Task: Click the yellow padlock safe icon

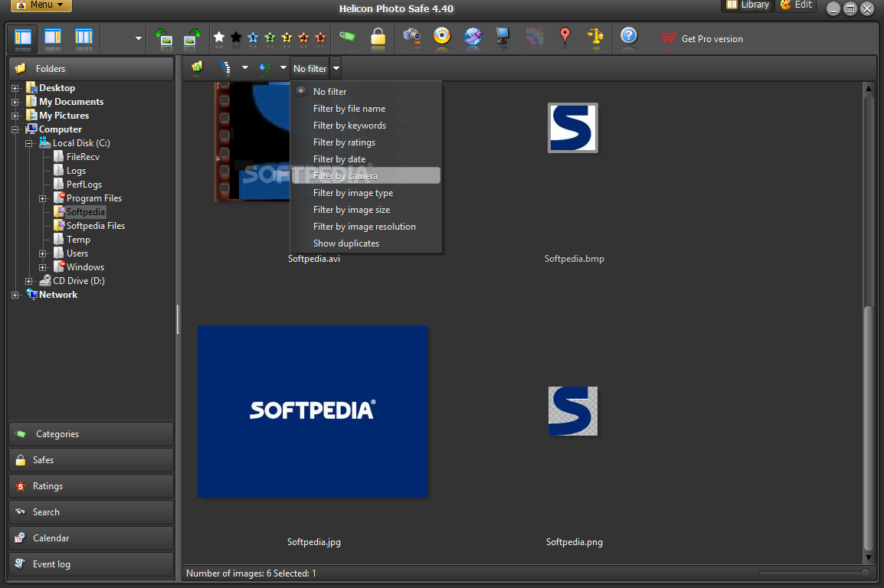Action: (378, 38)
